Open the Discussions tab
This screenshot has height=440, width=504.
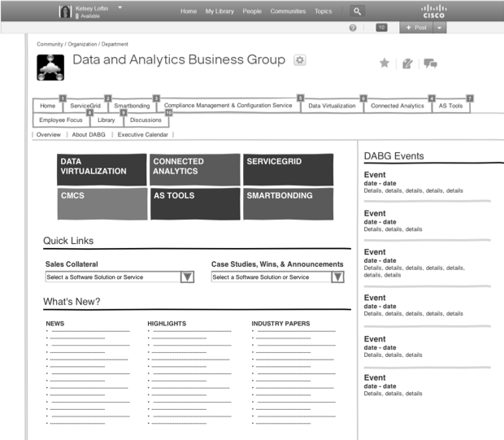pyautogui.click(x=146, y=120)
